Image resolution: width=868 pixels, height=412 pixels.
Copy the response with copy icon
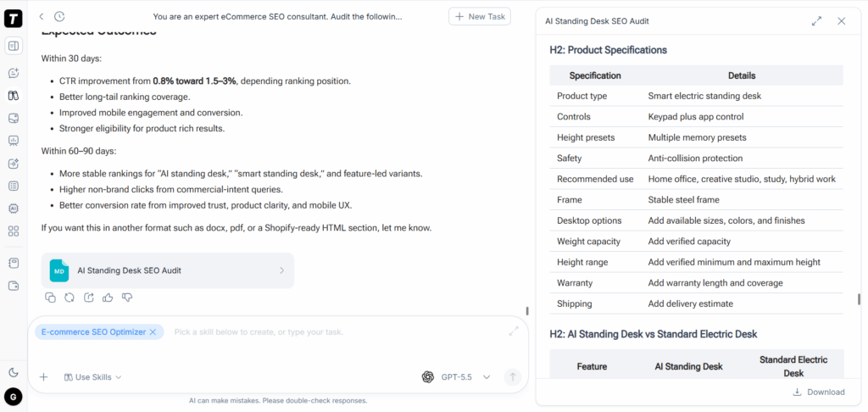[x=50, y=298]
